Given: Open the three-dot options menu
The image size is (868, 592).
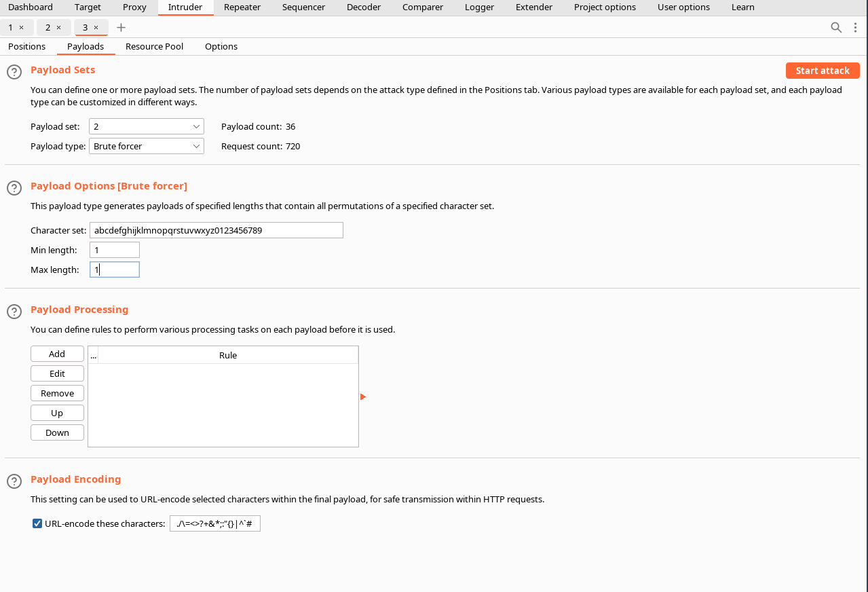Looking at the screenshot, I should click(x=855, y=27).
